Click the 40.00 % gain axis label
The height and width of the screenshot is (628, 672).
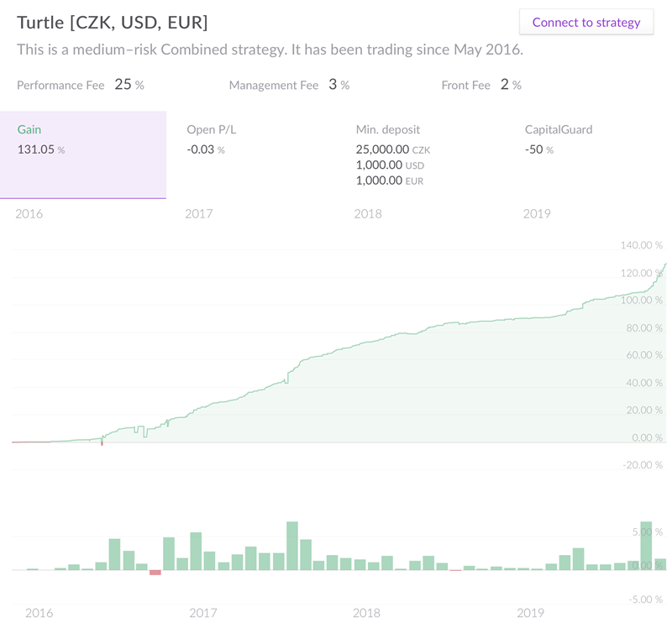[x=644, y=383]
